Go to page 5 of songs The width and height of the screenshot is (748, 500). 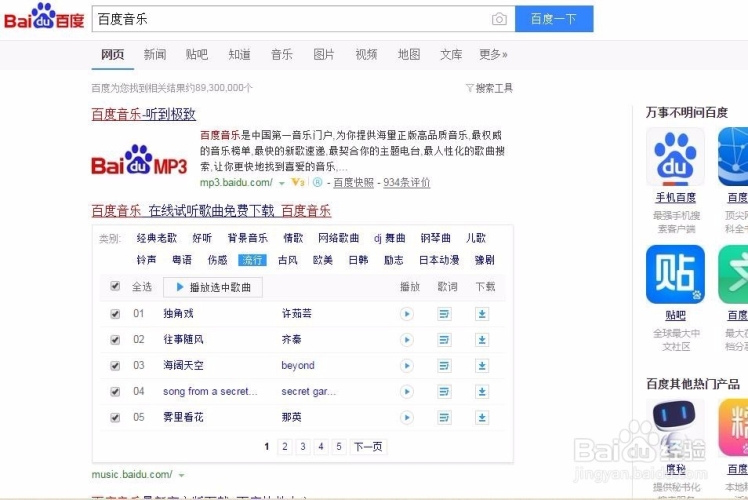coord(339,447)
